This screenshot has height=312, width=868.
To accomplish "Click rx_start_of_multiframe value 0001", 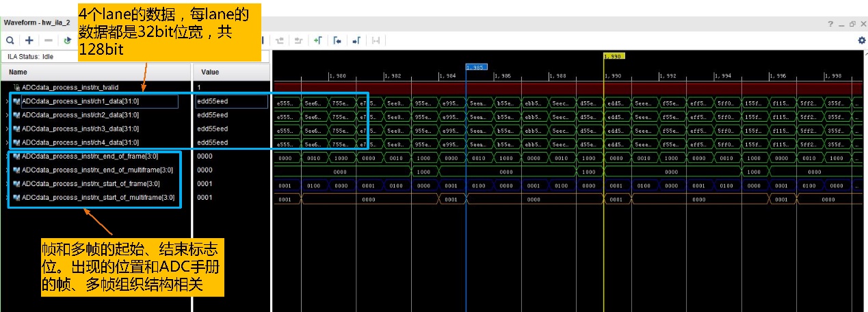I will [x=205, y=197].
